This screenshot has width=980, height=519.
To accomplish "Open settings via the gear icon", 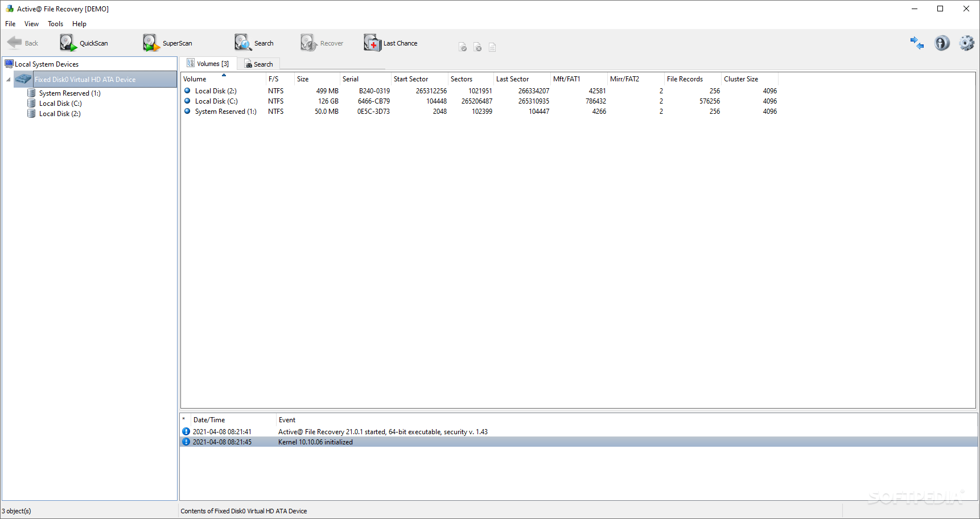I will (966, 43).
